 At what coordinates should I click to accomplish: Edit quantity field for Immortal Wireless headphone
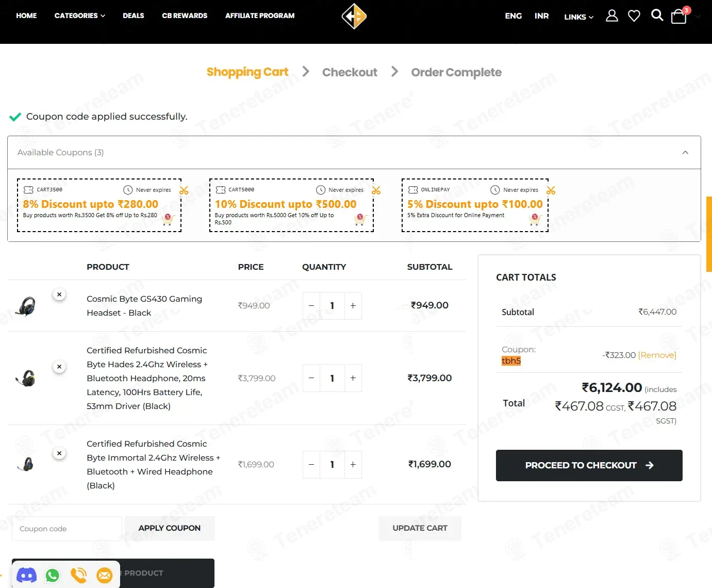pos(333,465)
